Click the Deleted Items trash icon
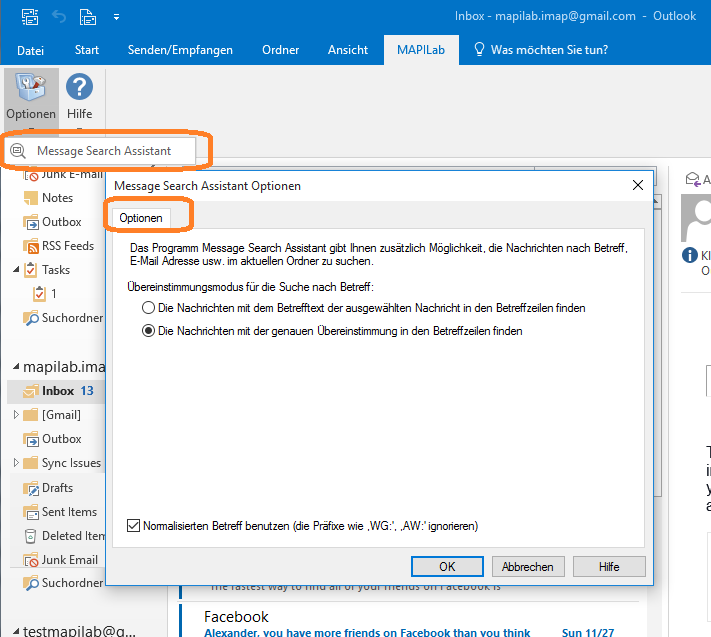The height and width of the screenshot is (637, 711). (x=30, y=536)
